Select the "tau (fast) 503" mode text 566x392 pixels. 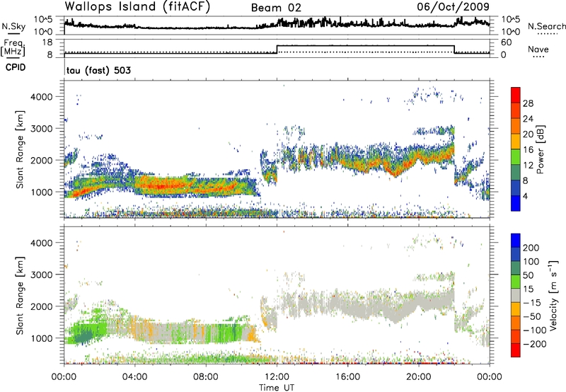(x=98, y=70)
